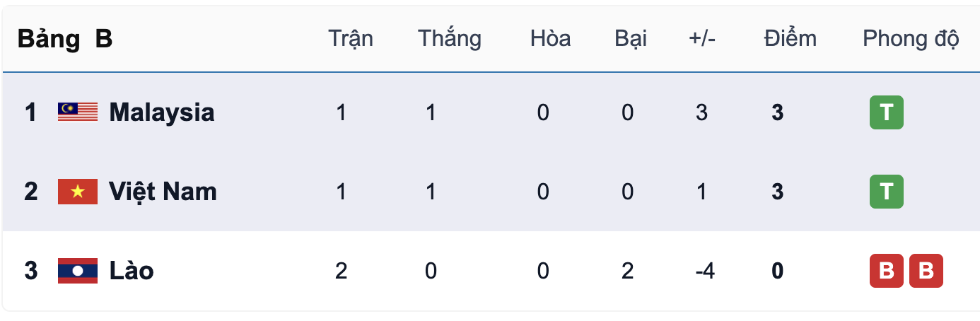
Task: Click the Việt Nam flag icon
Action: [x=78, y=192]
